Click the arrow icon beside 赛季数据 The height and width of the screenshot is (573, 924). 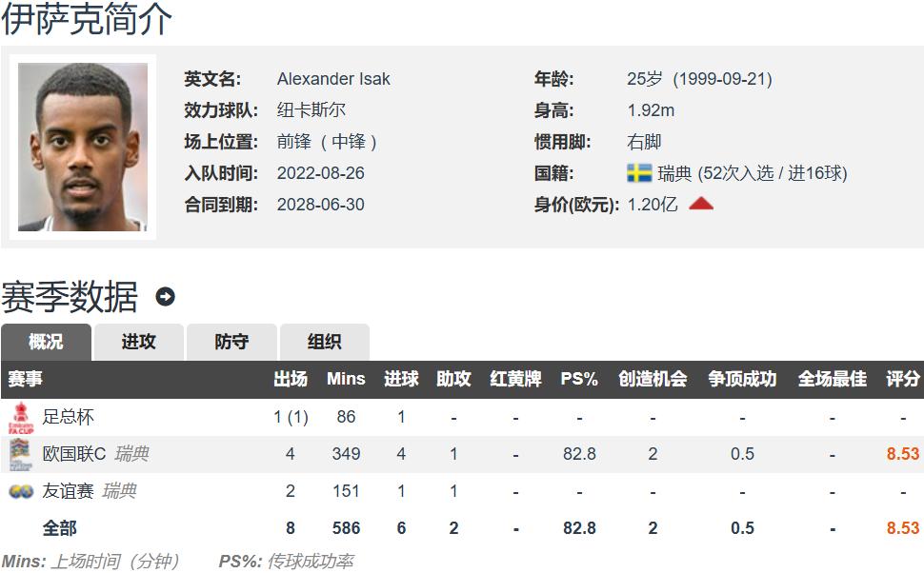coord(166,297)
